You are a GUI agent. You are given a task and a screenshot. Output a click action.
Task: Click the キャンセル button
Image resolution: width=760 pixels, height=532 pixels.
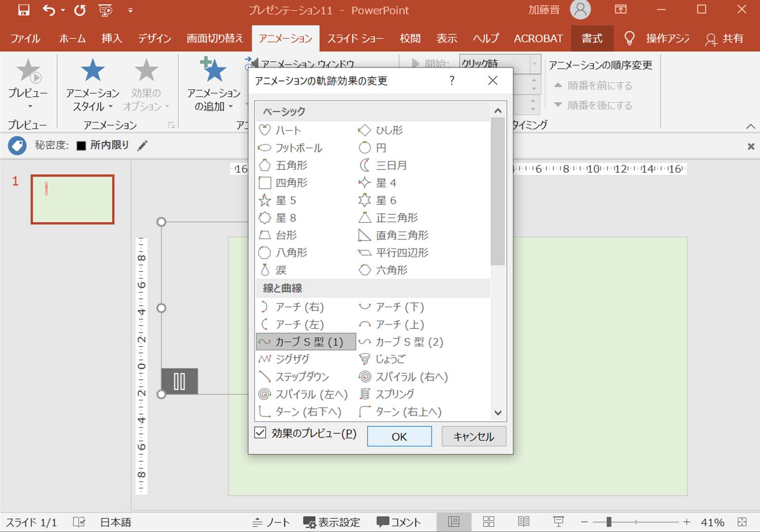[473, 436]
